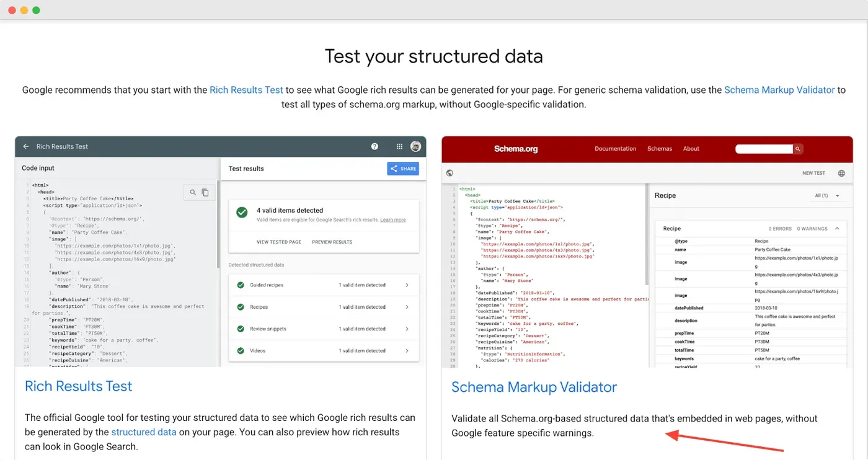The height and width of the screenshot is (460, 868).
Task: Expand the Videos result row chevron
Action: coord(407,351)
